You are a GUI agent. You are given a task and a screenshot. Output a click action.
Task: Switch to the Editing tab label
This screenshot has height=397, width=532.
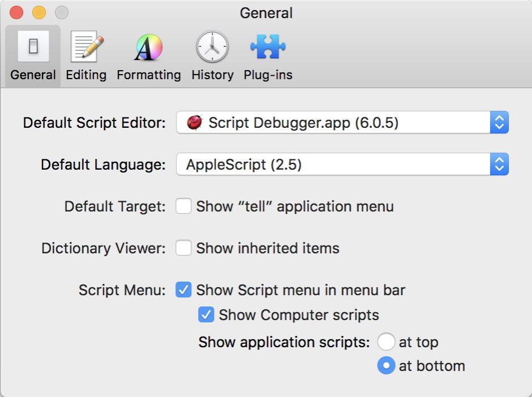click(86, 75)
